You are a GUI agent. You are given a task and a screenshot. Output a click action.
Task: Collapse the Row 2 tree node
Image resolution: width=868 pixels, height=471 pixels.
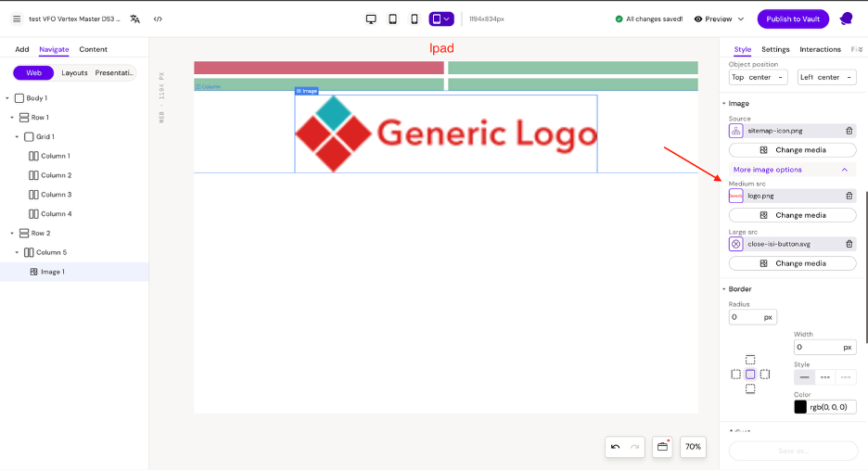pyautogui.click(x=11, y=234)
